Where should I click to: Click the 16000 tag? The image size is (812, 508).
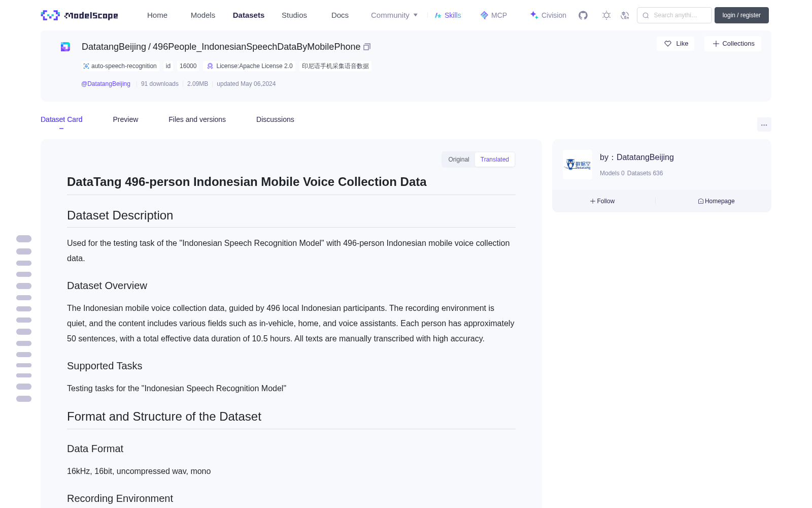click(188, 66)
